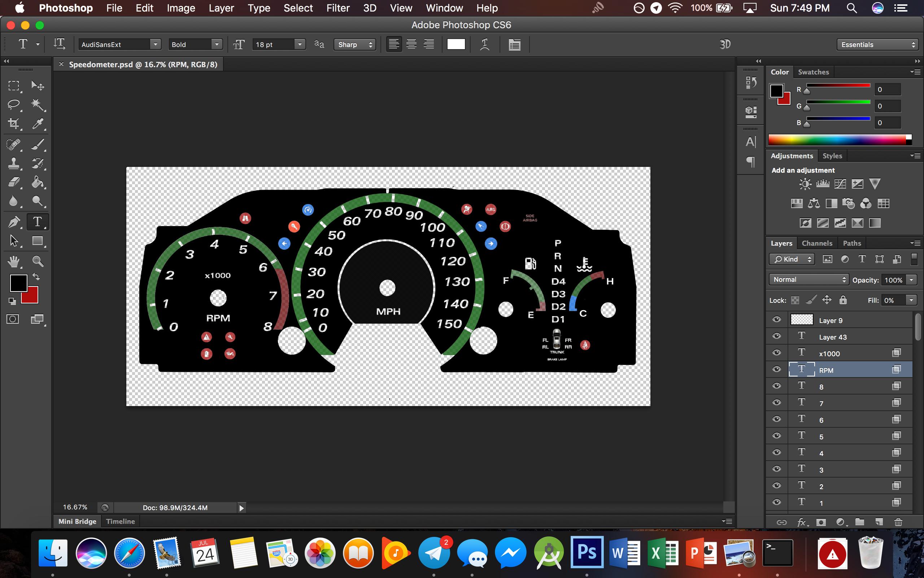Screen dimensions: 924x578
Task: Switch to the Swatches tab
Action: (813, 72)
